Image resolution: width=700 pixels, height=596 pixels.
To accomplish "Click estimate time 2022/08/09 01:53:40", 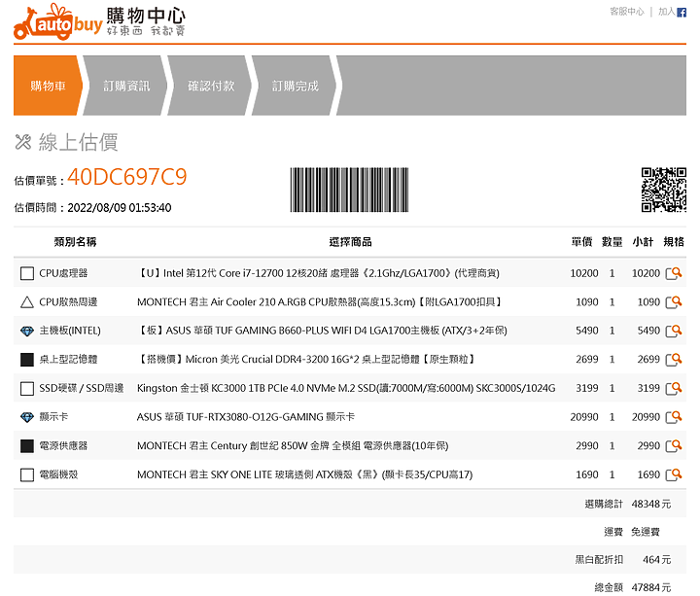I will point(120,208).
